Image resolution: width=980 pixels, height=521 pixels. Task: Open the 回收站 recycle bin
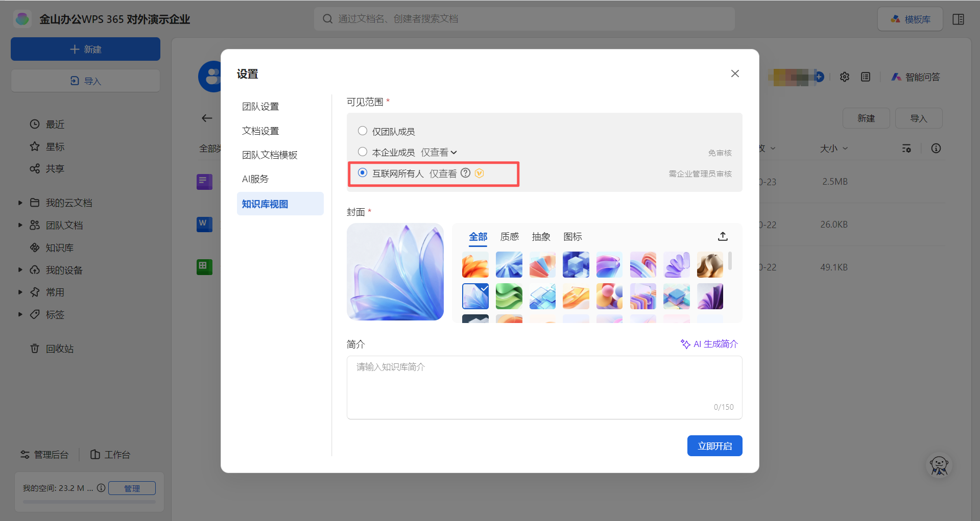click(52, 349)
